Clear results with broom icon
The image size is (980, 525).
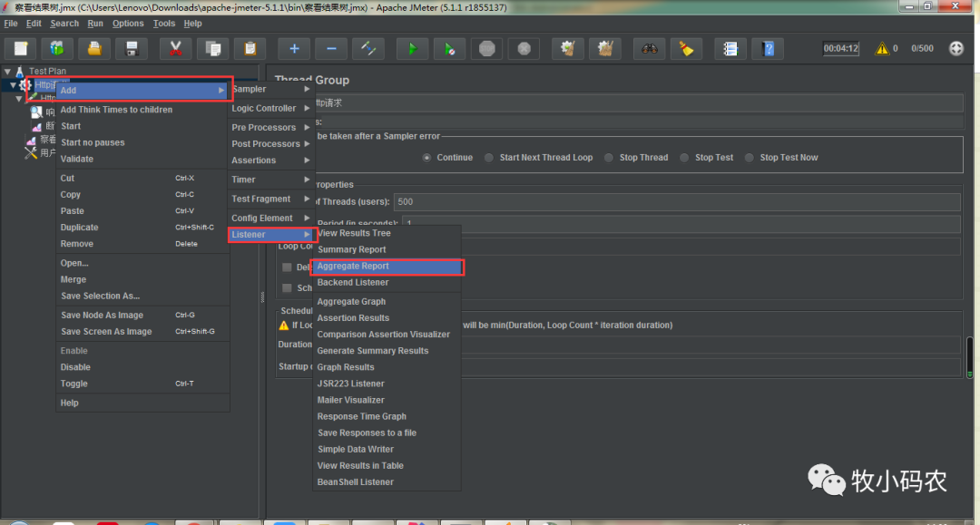[567, 49]
